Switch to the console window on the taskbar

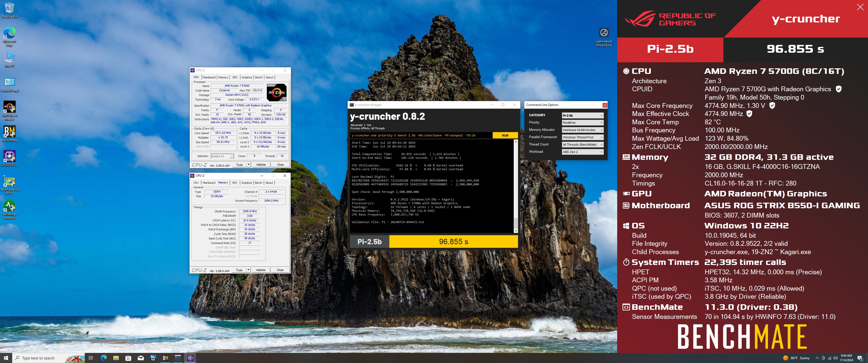(178, 358)
